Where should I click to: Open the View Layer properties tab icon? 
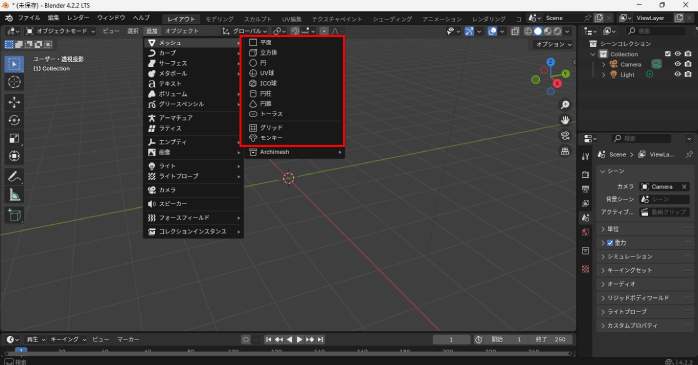(585, 203)
